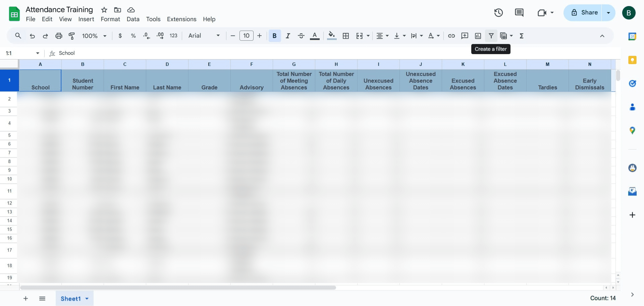Open Google Maps side panel icon

point(632,131)
